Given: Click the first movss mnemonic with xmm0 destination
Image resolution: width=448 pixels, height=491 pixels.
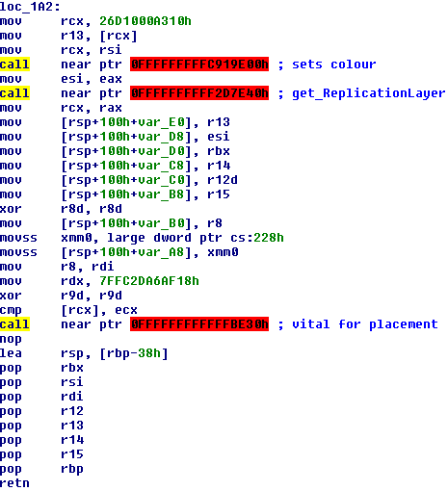Looking at the screenshot, I should 18,238.
